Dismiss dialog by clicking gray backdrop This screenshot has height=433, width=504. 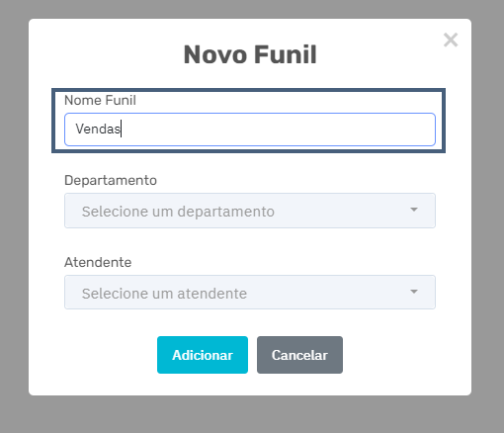click(13, 215)
